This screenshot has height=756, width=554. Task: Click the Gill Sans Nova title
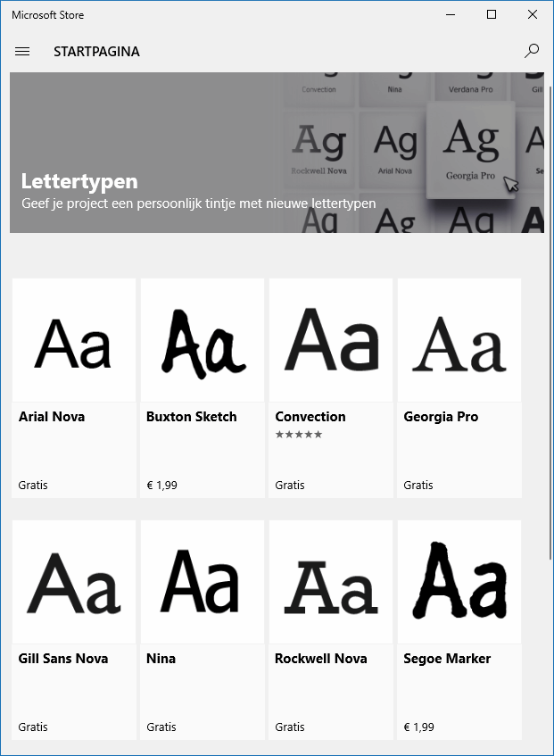point(63,659)
